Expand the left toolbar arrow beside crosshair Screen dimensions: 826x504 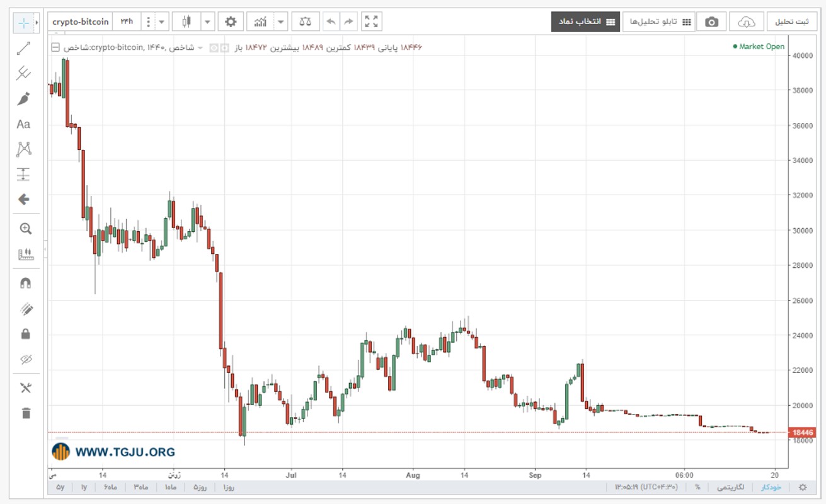(37, 23)
